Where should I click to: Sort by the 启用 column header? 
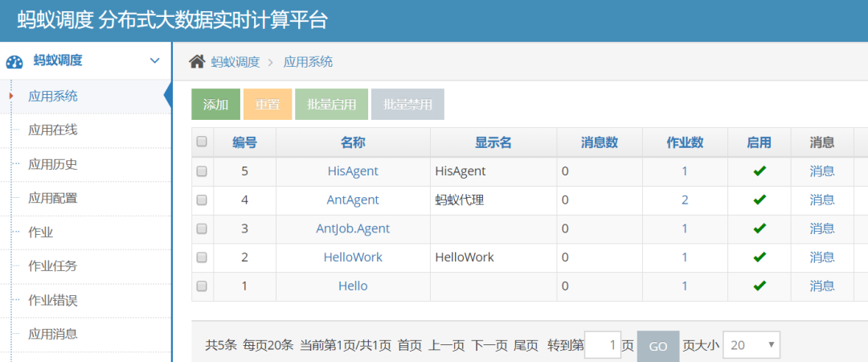pyautogui.click(x=759, y=142)
